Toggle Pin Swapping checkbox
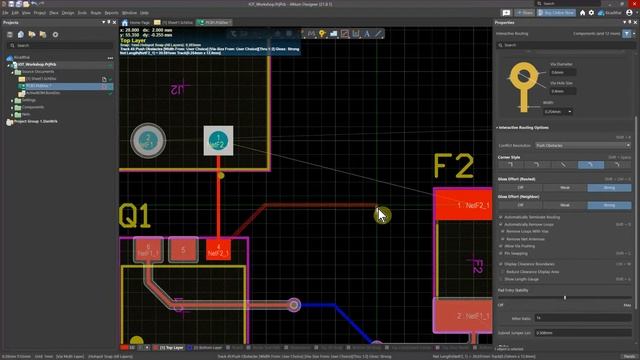 coord(501,253)
